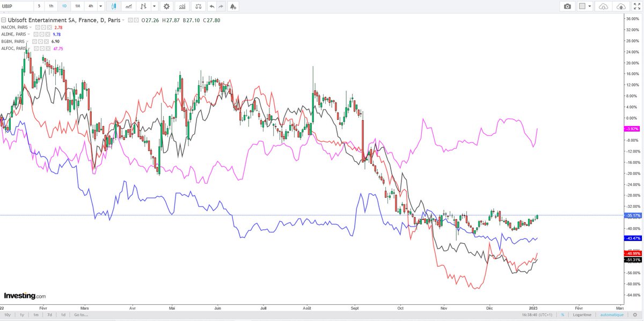Hide the ALDNE series line

(36, 34)
